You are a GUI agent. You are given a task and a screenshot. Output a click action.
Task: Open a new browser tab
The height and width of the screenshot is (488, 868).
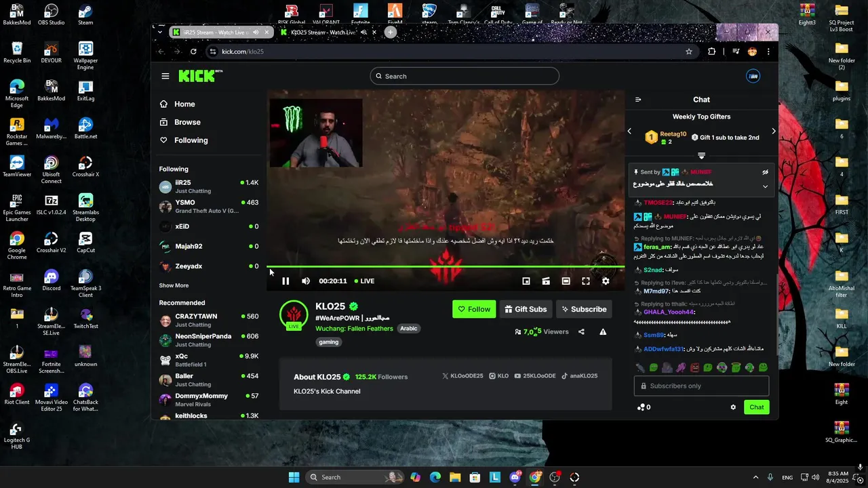tap(391, 33)
